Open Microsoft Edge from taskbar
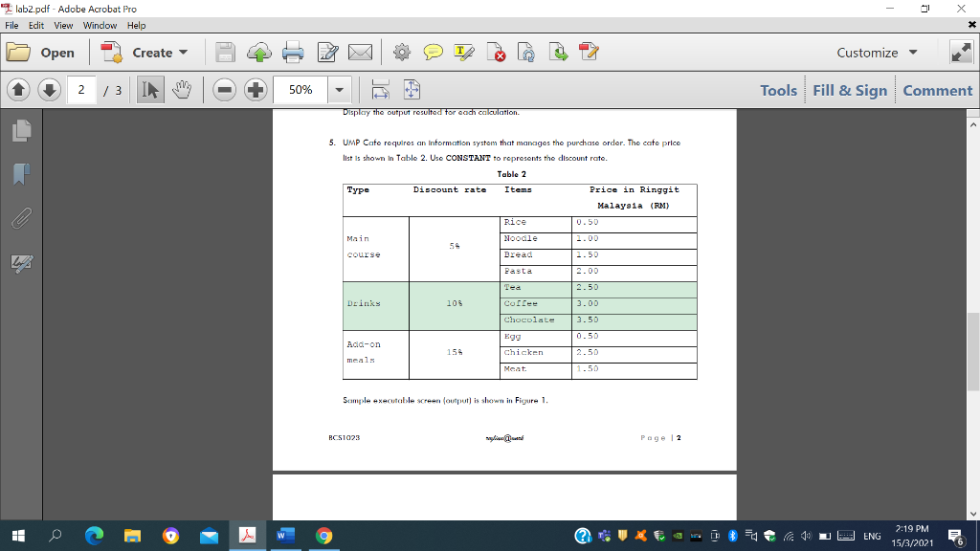Screen dimensions: 980x551 pyautogui.click(x=94, y=536)
